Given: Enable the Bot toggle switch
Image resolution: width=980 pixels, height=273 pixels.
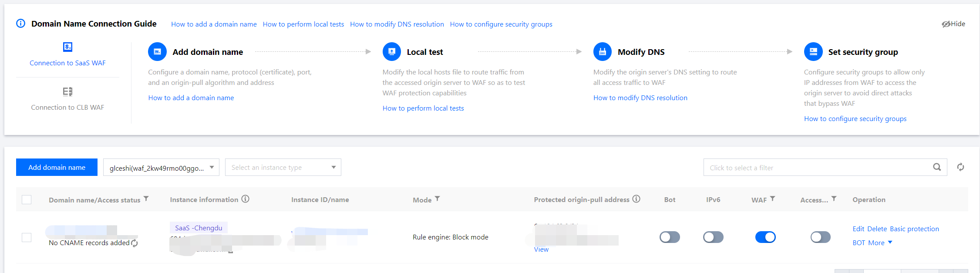Looking at the screenshot, I should pos(670,237).
